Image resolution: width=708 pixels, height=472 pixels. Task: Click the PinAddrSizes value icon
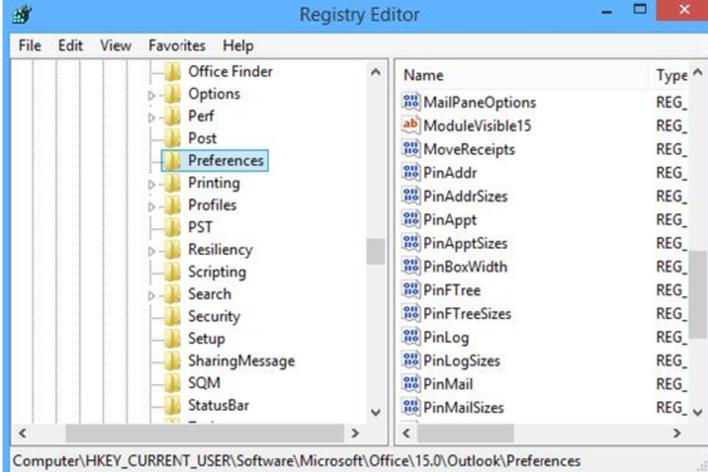click(410, 196)
